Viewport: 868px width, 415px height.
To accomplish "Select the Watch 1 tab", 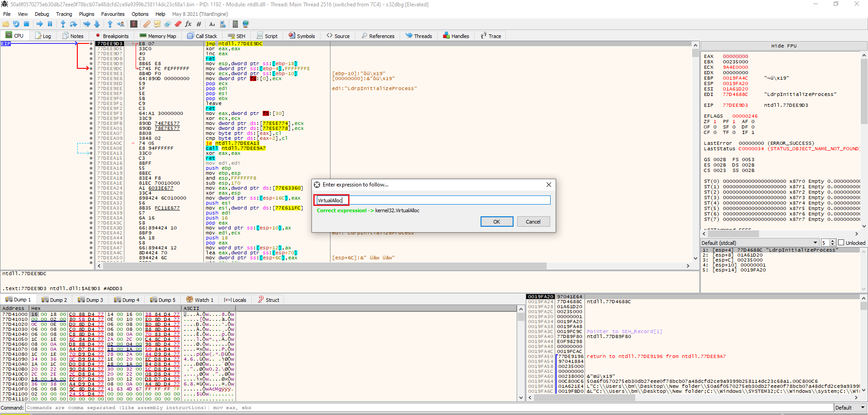I will click(x=200, y=300).
